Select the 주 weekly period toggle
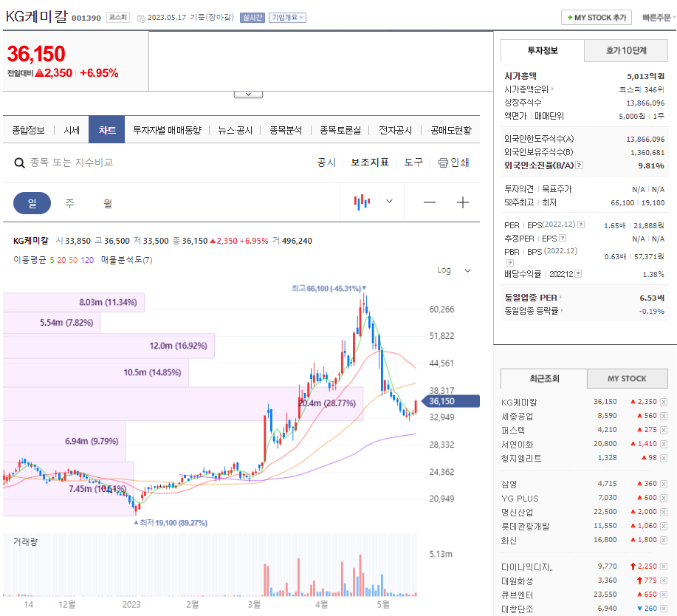This screenshot has width=677, height=616. click(69, 203)
